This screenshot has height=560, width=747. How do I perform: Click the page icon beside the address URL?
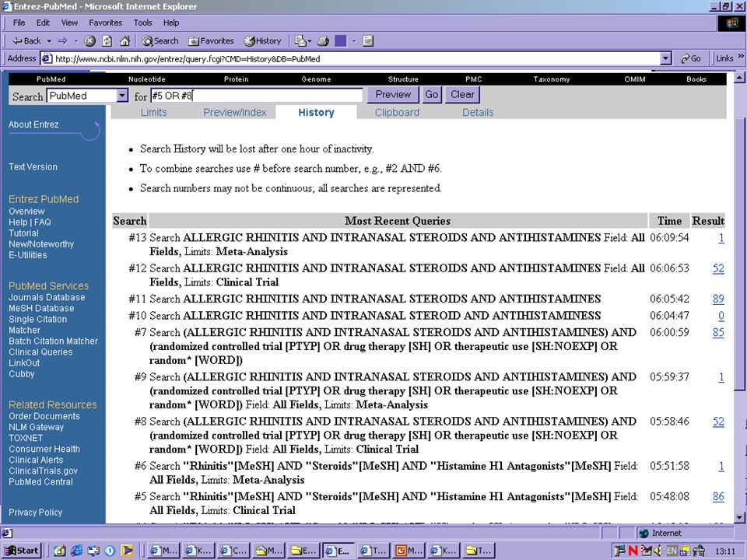[47, 58]
